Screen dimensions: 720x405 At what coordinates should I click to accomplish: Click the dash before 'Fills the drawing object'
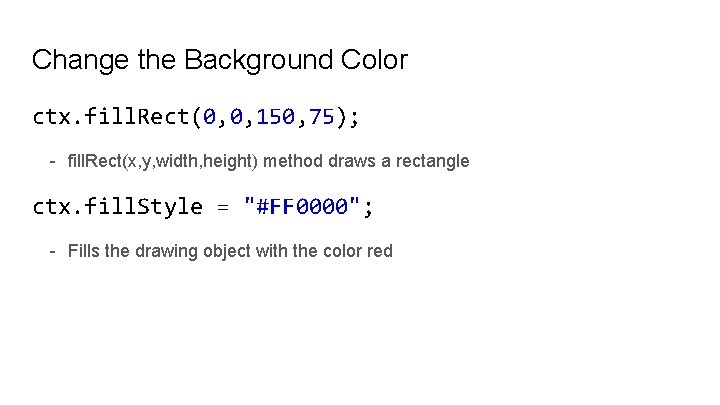click(52, 251)
